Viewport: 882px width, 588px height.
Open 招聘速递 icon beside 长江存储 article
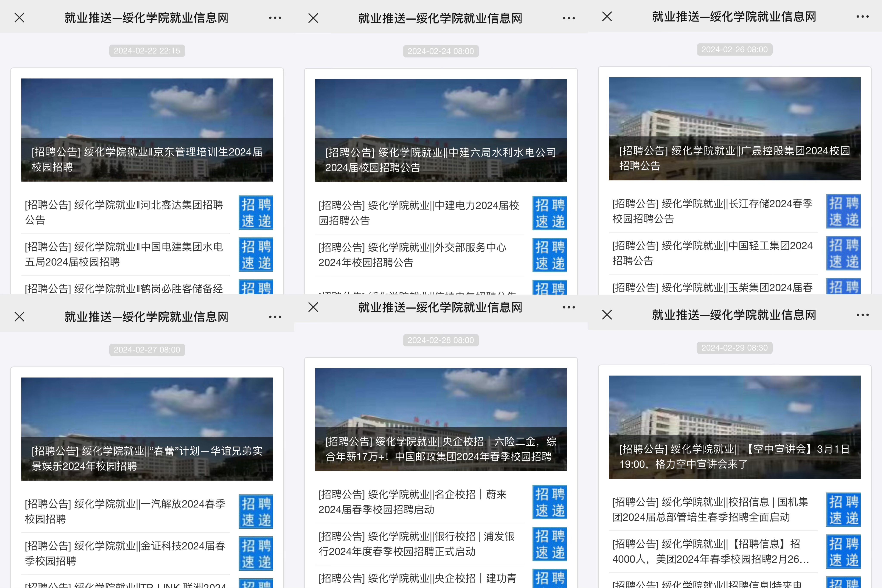[x=843, y=211]
